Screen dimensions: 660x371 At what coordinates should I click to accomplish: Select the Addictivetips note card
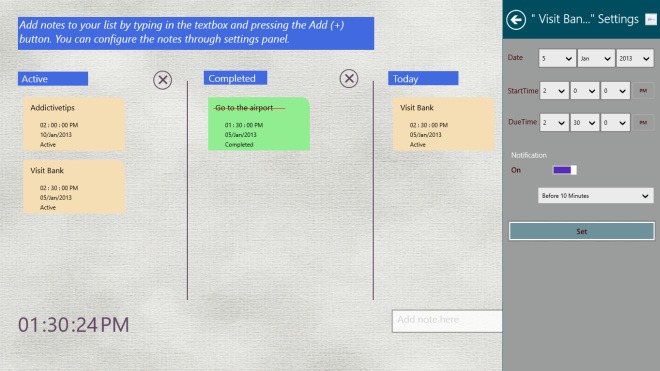pyautogui.click(x=74, y=124)
